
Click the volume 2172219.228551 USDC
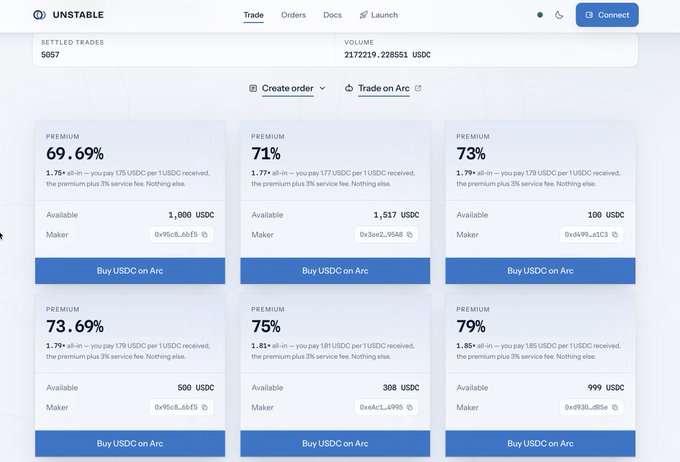(387, 55)
